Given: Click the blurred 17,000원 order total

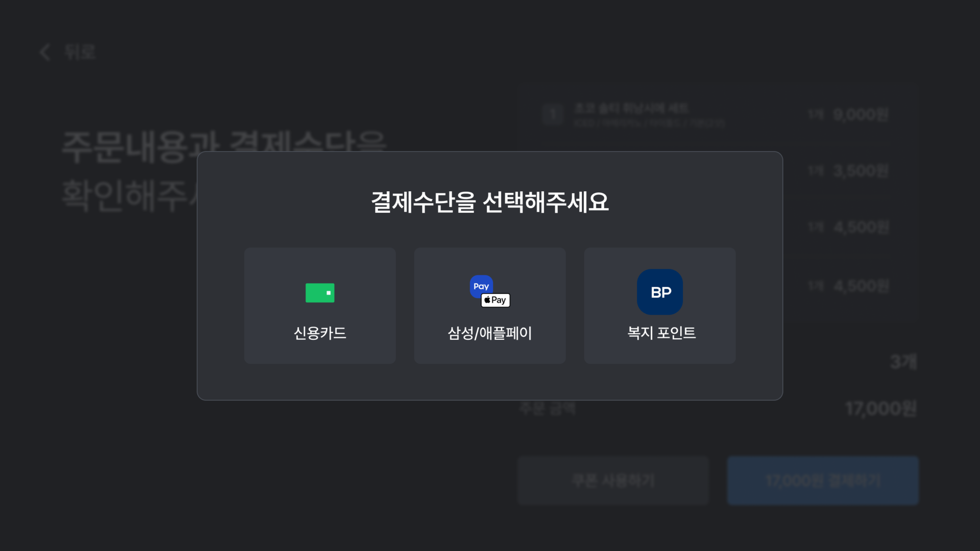Looking at the screenshot, I should point(881,409).
